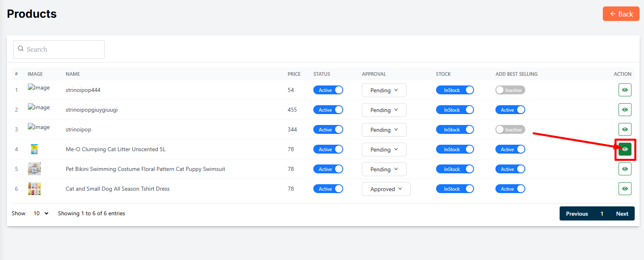Sort by the NAME column header
This screenshot has height=260, width=644.
point(73,74)
